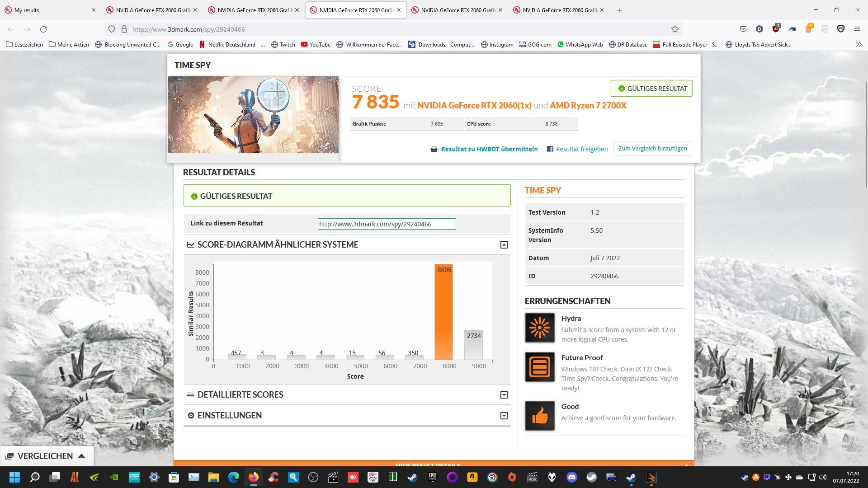Viewport: 868px width, 488px height.
Task: Open the Pocket save icon
Action: (x=743, y=29)
